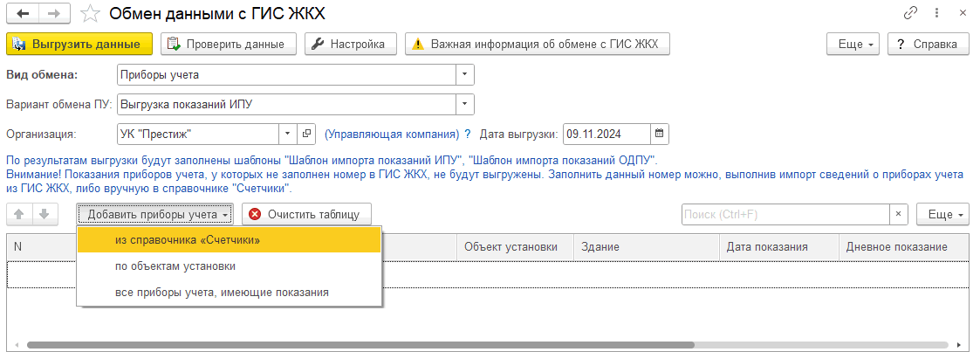This screenshot has width=980, height=352.
Task: Click the back navigation arrow
Action: tap(21, 14)
